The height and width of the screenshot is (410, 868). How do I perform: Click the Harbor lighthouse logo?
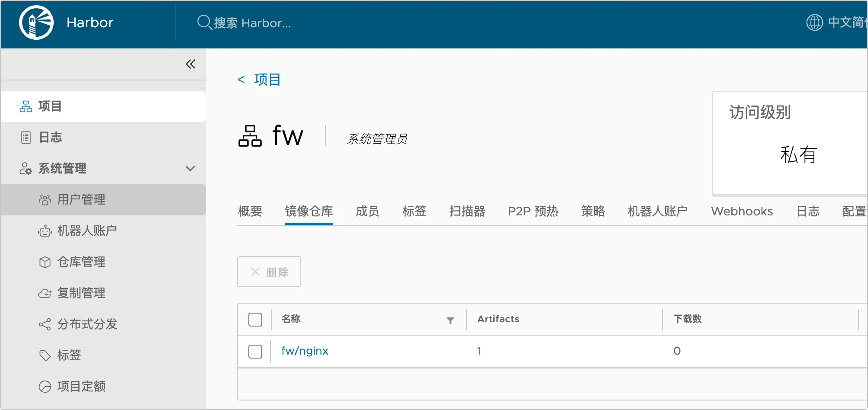click(x=36, y=22)
